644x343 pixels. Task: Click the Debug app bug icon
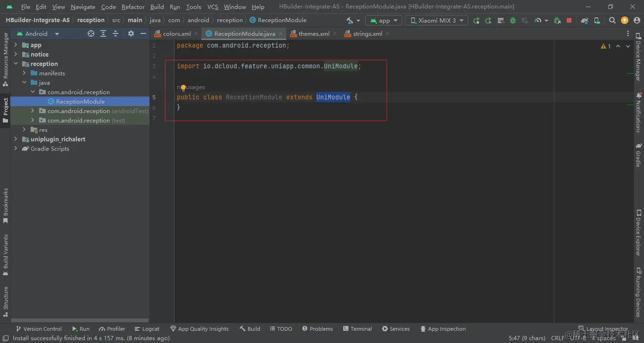click(x=513, y=20)
